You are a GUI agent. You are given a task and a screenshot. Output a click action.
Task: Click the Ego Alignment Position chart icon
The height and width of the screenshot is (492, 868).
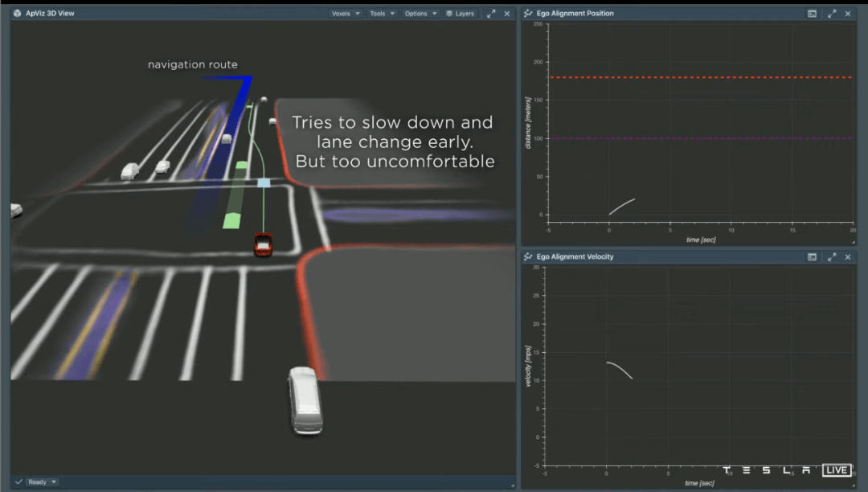point(528,14)
